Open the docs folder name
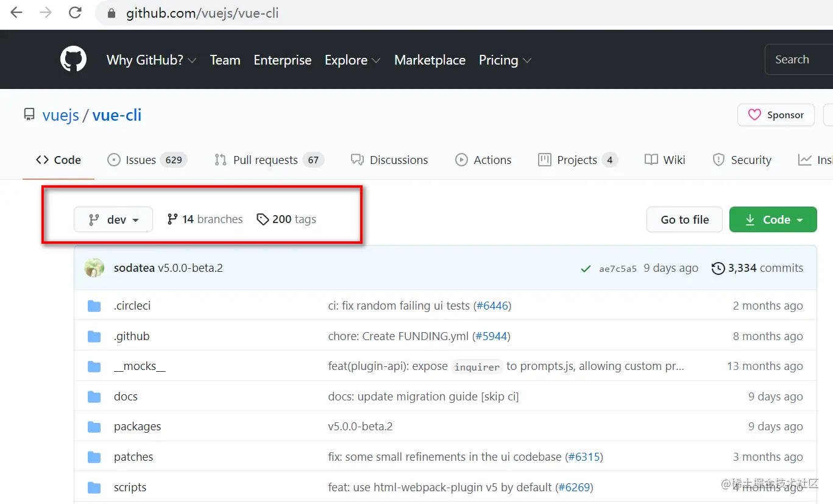 126,397
